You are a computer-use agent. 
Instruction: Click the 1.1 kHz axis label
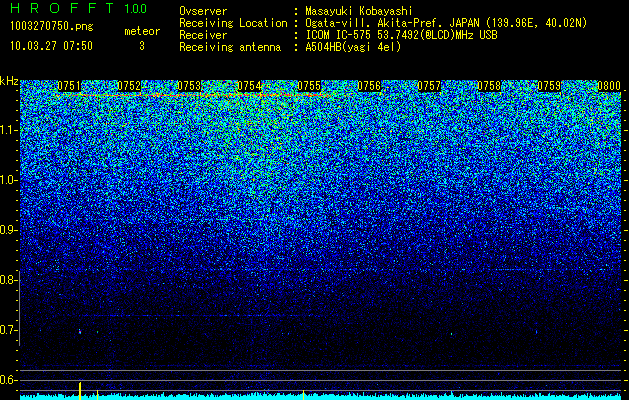(7, 130)
